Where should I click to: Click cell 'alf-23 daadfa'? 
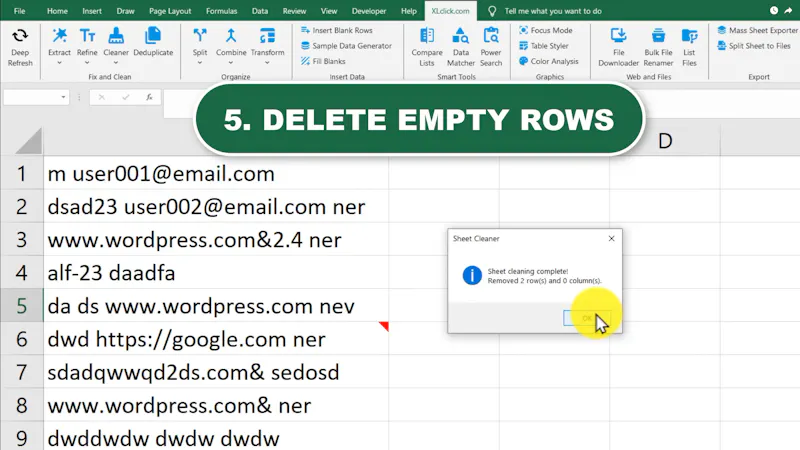click(x=216, y=273)
